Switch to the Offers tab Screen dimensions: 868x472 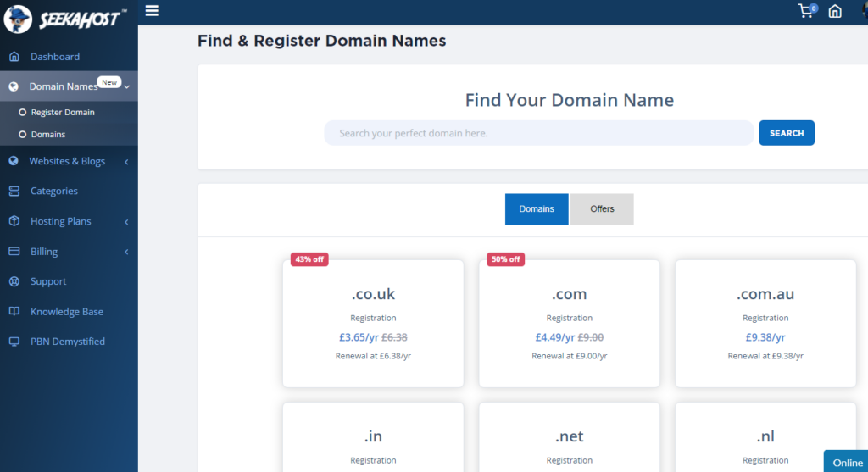pos(602,209)
